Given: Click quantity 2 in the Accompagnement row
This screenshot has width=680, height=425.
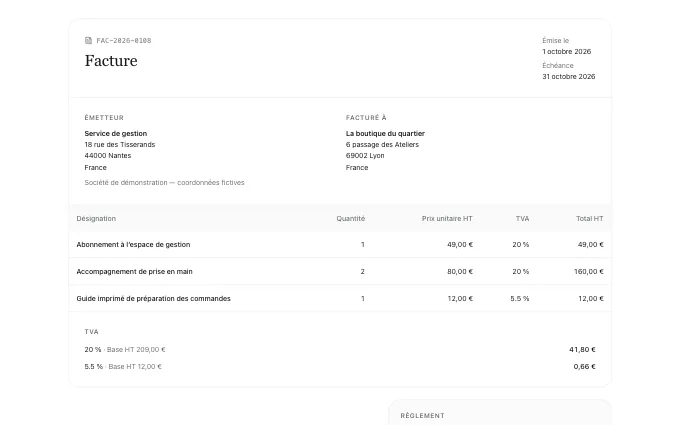Looking at the screenshot, I should pyautogui.click(x=363, y=271).
